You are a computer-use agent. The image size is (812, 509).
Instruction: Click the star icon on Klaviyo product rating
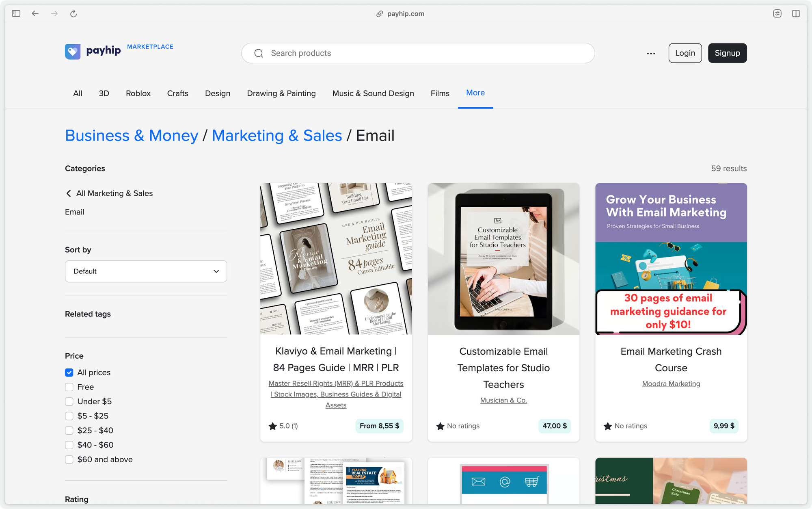click(x=272, y=426)
